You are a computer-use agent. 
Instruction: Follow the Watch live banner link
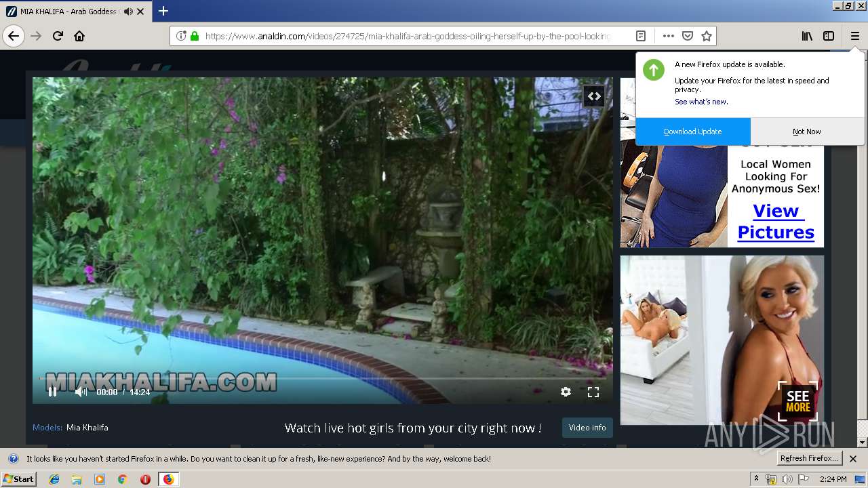413,428
